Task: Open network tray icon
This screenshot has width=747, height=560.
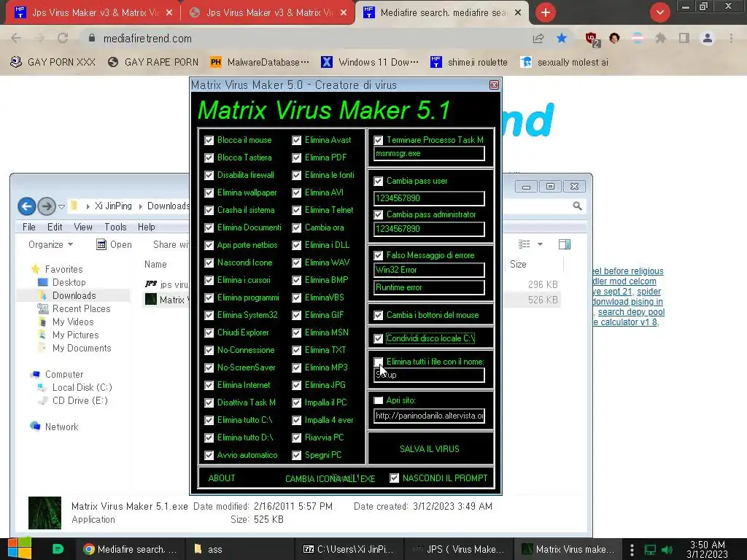Action: (650, 550)
